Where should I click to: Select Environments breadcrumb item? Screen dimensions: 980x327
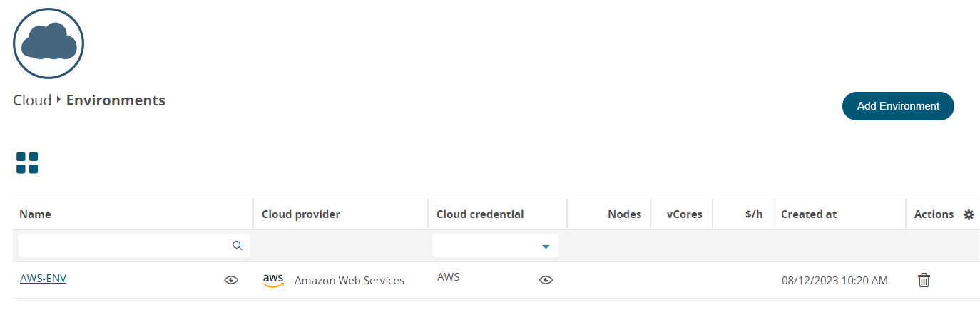pyautogui.click(x=116, y=100)
